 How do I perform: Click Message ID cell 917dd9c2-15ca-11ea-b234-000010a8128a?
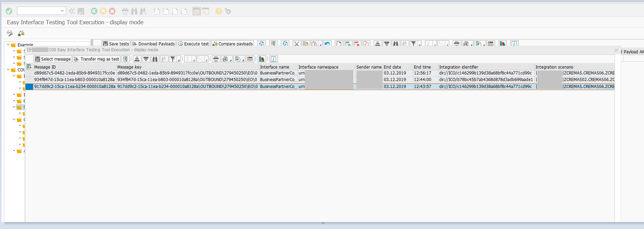(74, 87)
